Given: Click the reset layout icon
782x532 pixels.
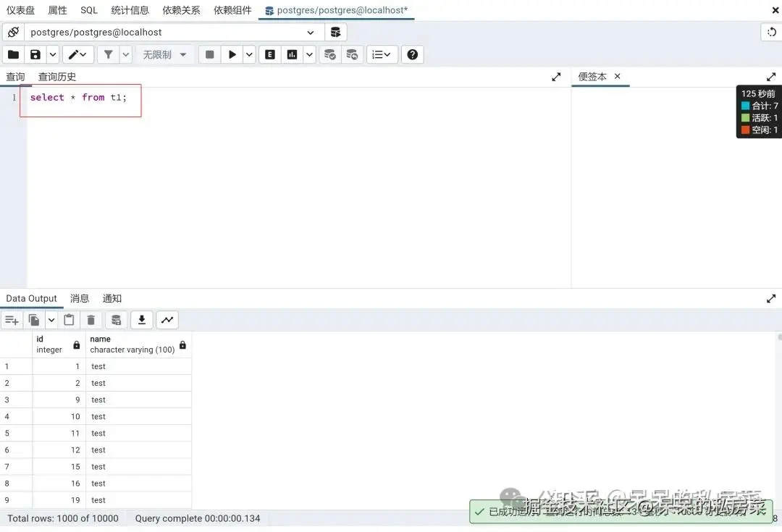Looking at the screenshot, I should tap(772, 33).
